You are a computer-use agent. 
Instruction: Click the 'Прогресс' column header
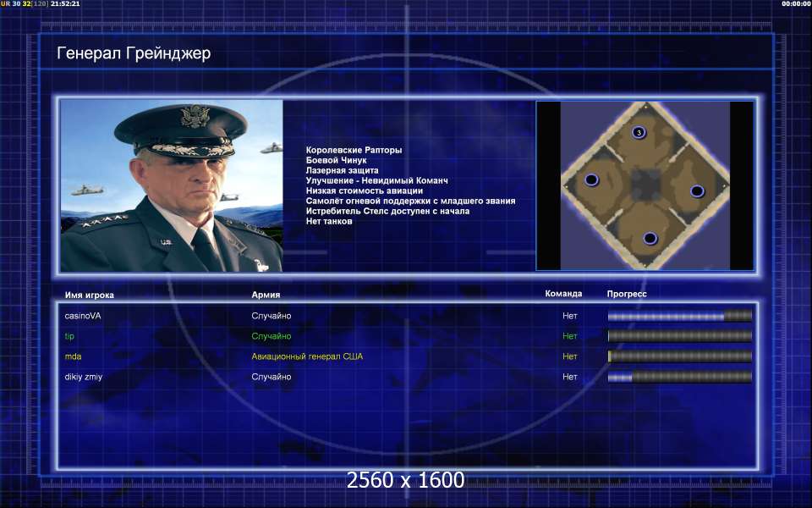click(627, 294)
